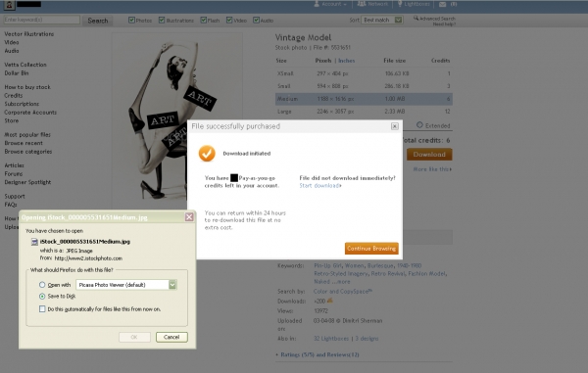Open Forums in sidebar

point(14,173)
